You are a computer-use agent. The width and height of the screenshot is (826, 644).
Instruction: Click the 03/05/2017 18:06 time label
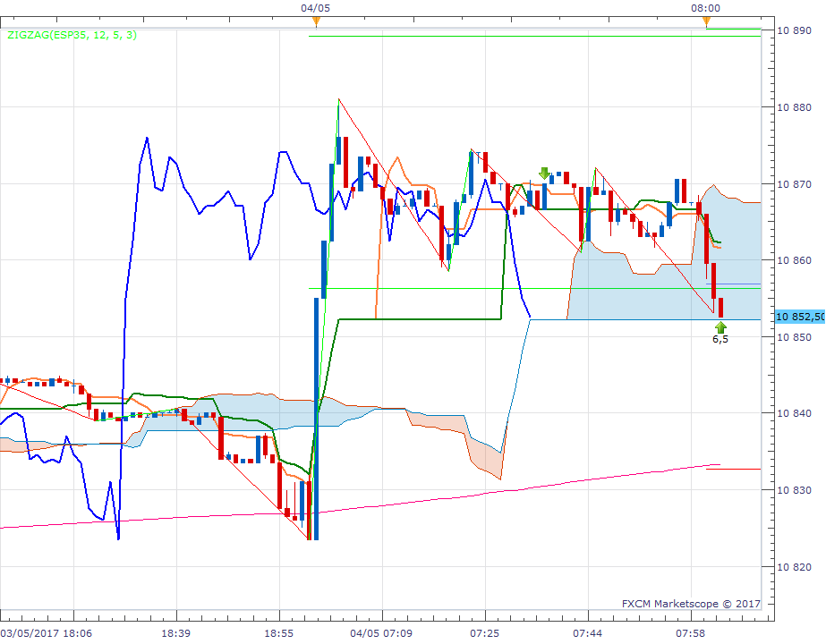pyautogui.click(x=46, y=633)
